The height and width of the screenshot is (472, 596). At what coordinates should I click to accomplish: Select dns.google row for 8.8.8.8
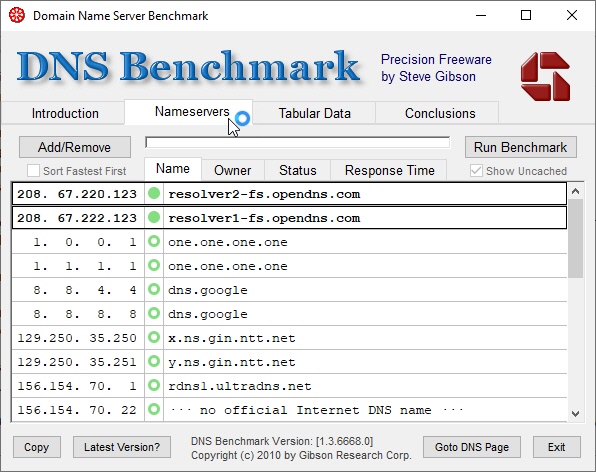tap(289, 314)
